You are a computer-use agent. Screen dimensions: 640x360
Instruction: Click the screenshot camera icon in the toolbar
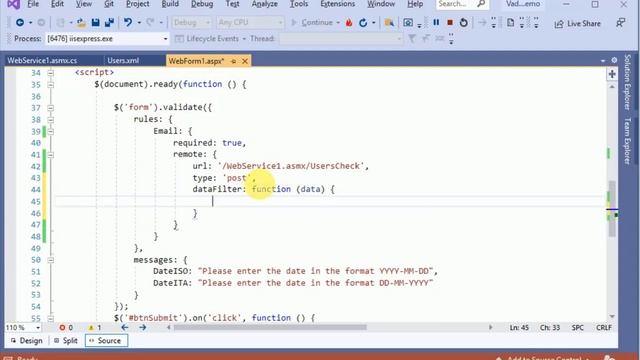pos(408,23)
